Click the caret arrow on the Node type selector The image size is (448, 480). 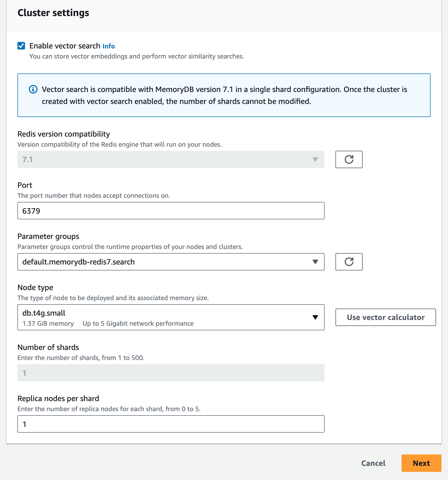(x=315, y=317)
